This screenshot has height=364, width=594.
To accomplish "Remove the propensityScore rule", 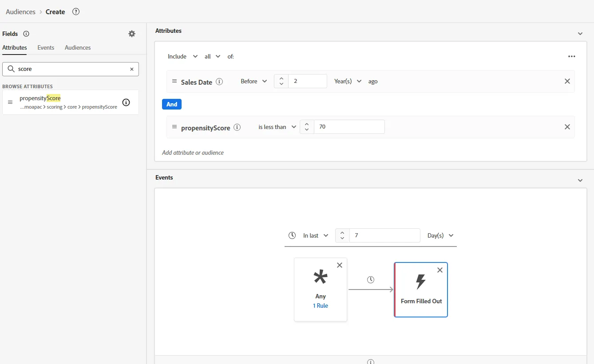I will 567,127.
